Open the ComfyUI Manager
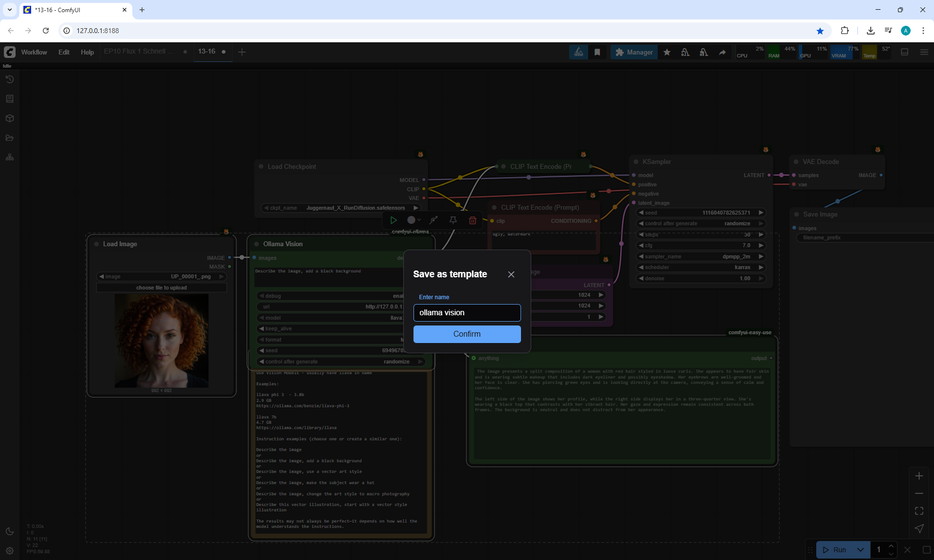The height and width of the screenshot is (560, 934). click(634, 52)
